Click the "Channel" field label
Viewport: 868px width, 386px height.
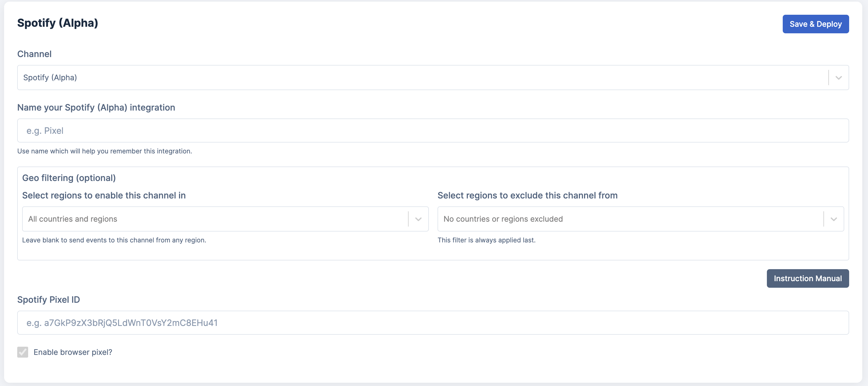click(x=34, y=54)
